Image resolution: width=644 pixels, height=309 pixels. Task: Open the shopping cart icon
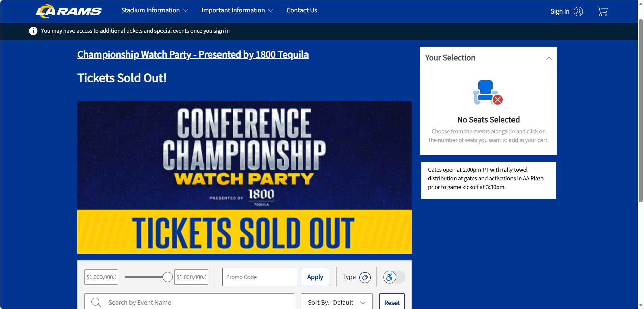[x=603, y=11]
